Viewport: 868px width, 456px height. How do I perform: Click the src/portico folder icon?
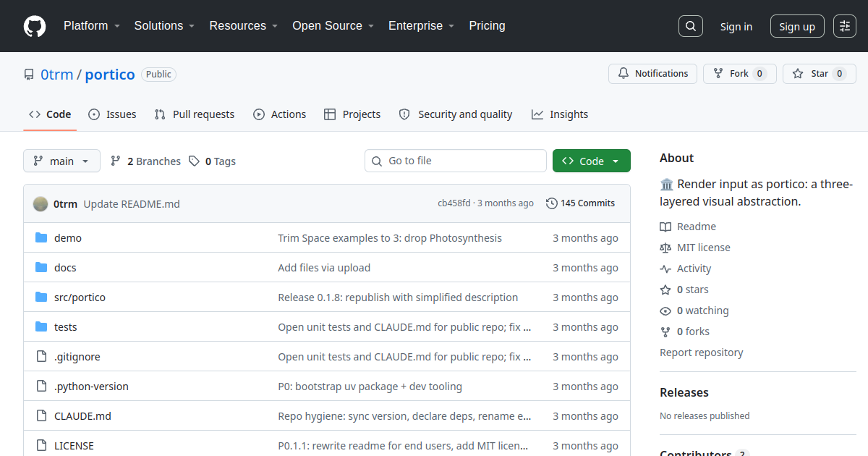pyautogui.click(x=41, y=297)
